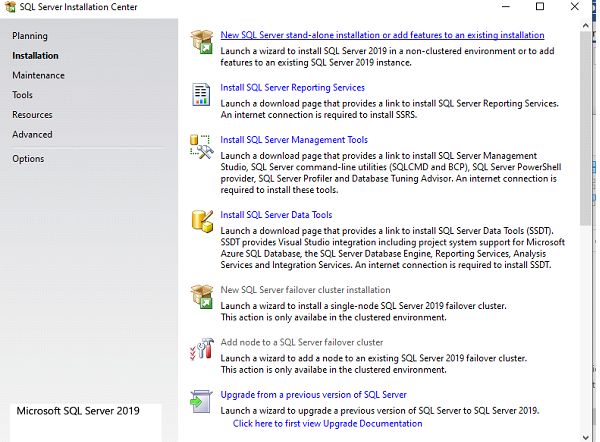The image size is (600, 442).
Task: Launch New SQL Server stand-alone installation link
Action: coord(369,35)
